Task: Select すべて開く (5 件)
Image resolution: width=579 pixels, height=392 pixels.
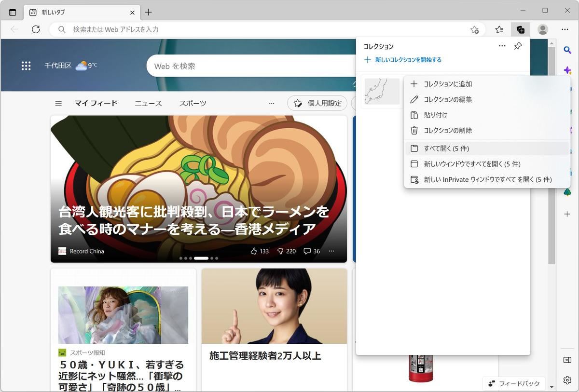Action: tap(487, 149)
